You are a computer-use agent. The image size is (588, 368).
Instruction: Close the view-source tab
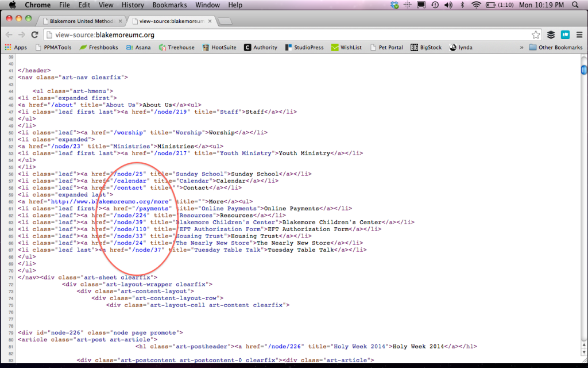(210, 21)
